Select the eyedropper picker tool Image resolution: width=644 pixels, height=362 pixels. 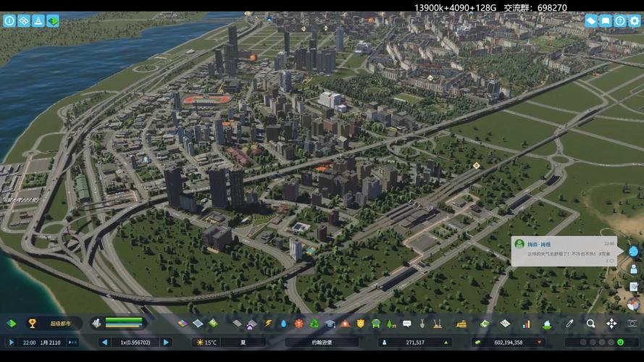[569, 324]
